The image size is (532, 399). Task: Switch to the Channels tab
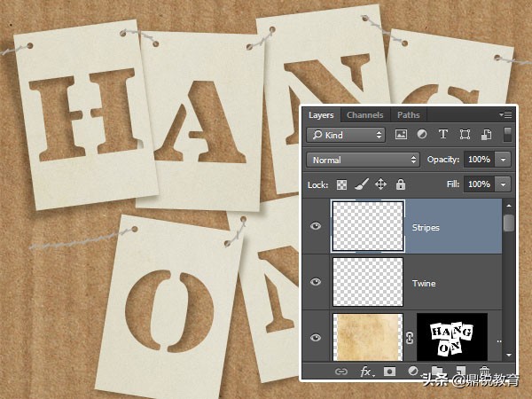(365, 115)
